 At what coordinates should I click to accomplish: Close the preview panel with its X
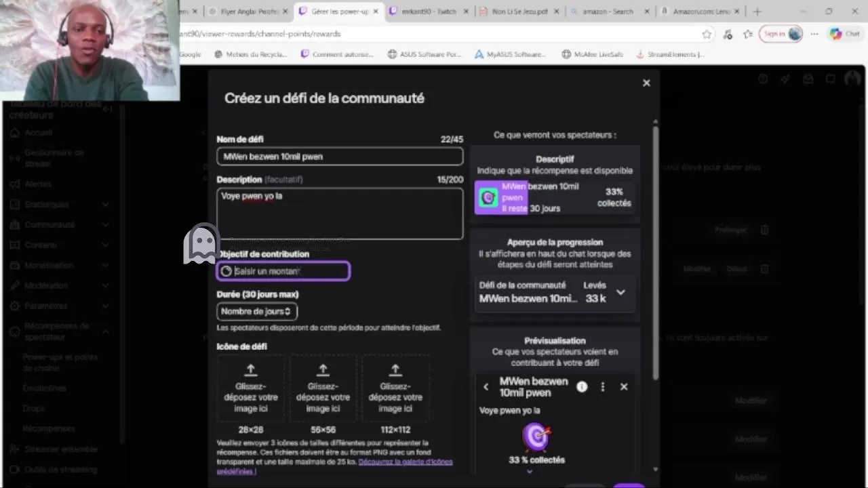tap(624, 386)
